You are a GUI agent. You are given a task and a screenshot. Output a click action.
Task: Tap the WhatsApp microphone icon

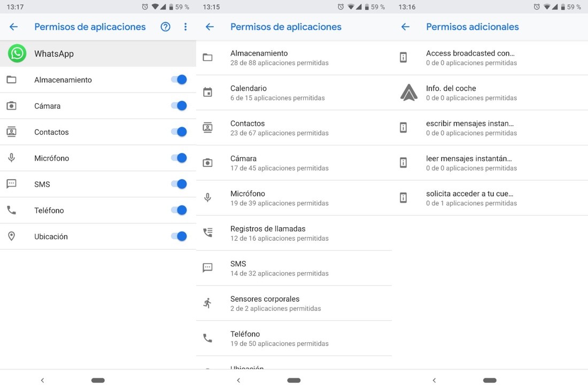(12, 158)
